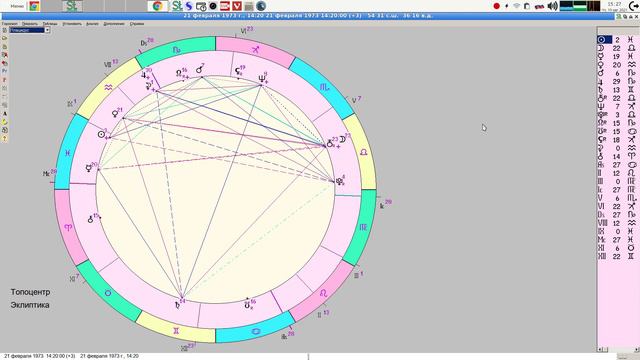640x360 pixels.
Task: Click the Saturn glyph at chart bottom
Action: [x=177, y=305]
